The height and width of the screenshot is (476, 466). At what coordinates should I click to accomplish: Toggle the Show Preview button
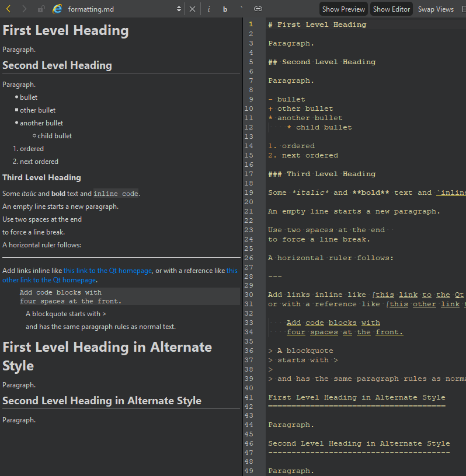tap(343, 9)
